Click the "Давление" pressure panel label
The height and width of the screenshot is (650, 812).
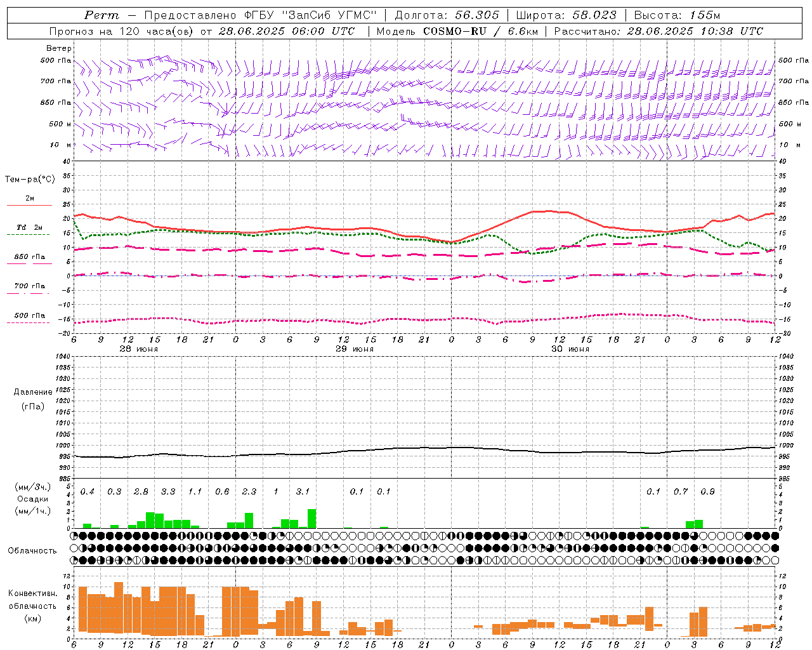(x=32, y=392)
